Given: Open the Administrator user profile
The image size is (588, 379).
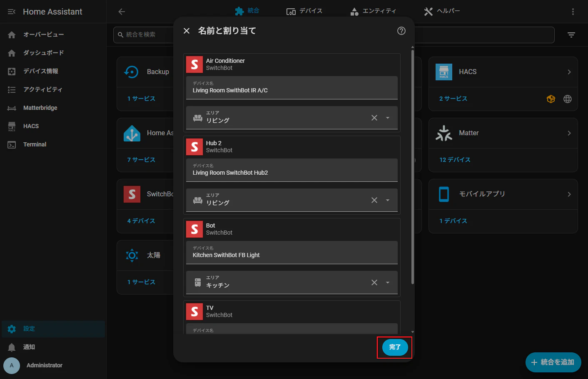Looking at the screenshot, I should click(53, 365).
